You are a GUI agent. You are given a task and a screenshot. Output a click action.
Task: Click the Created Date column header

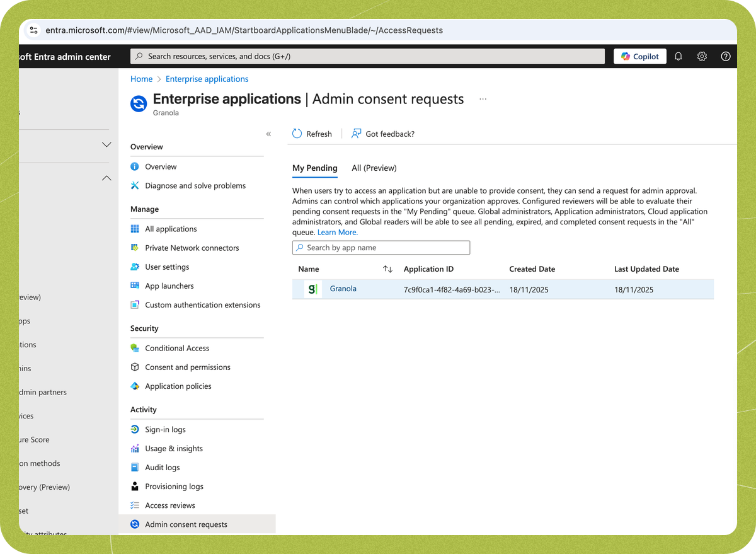(x=532, y=269)
